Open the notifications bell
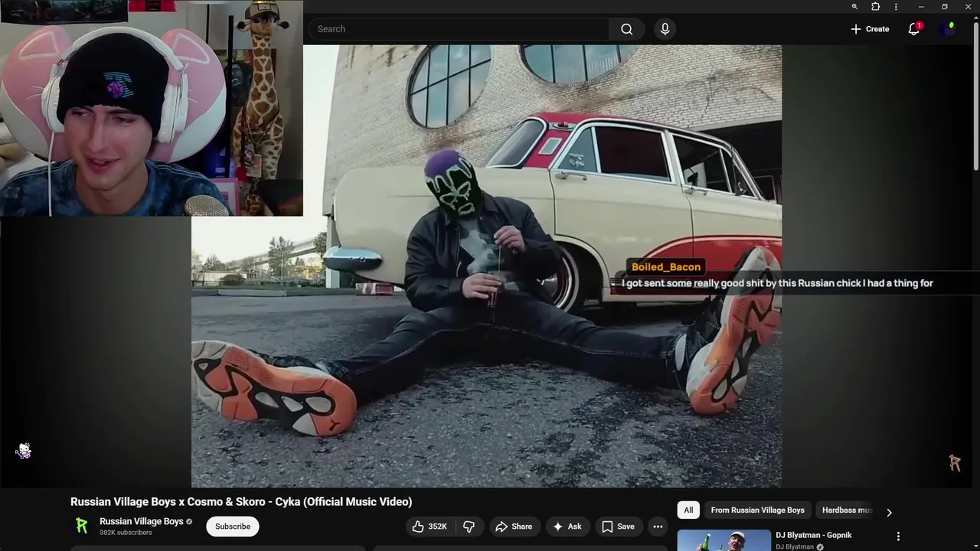The image size is (980, 551). (913, 29)
